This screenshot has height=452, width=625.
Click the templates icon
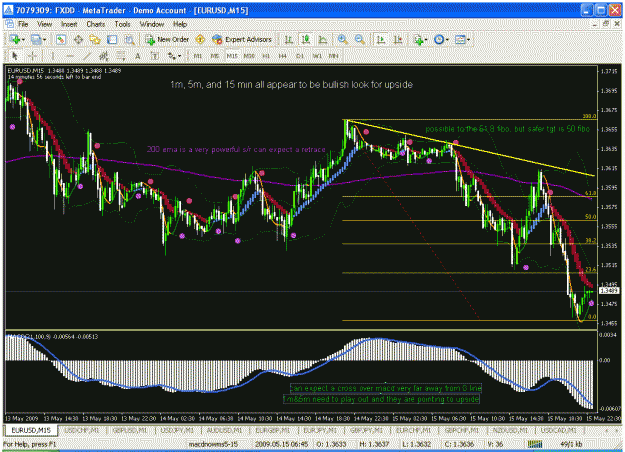pos(460,39)
